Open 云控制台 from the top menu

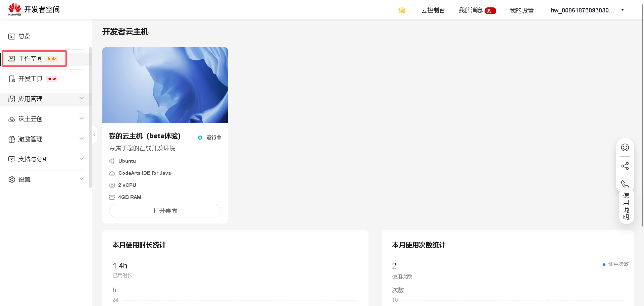pyautogui.click(x=433, y=10)
